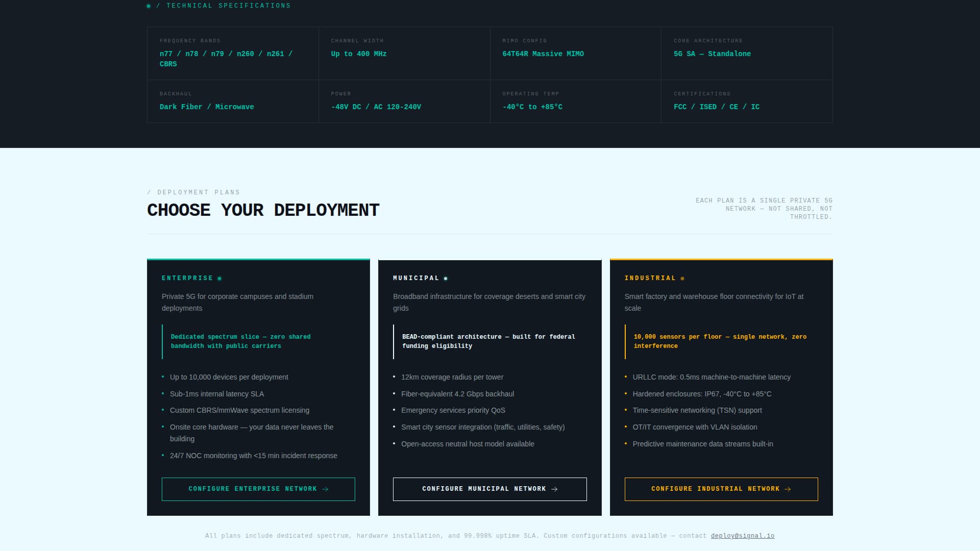Click the FCC / ISED certifications value
Viewport: 980px width, 551px height.
(x=716, y=107)
